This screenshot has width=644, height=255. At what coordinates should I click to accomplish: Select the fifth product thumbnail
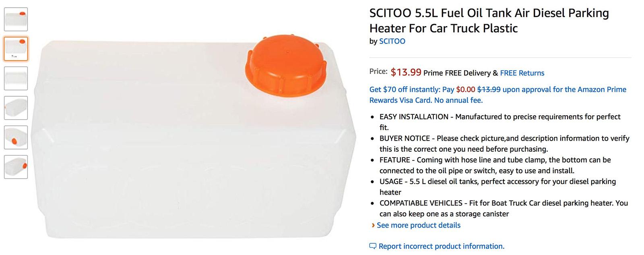(16, 137)
